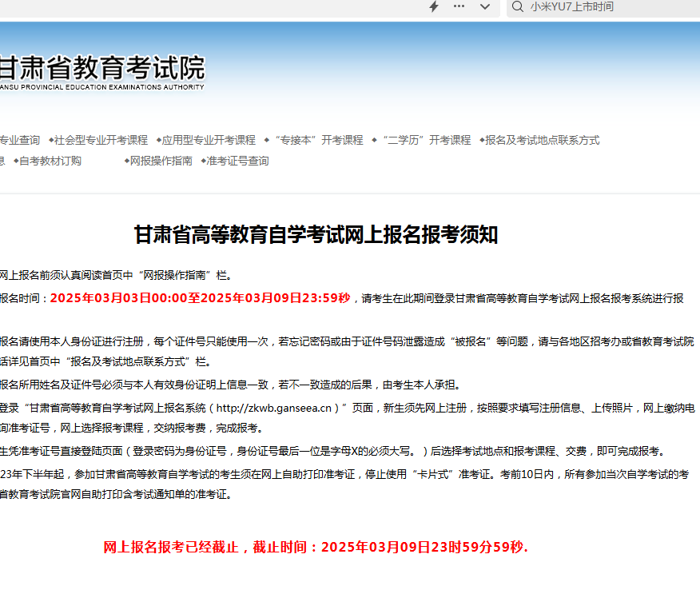Click the search box showing 小米YU7上市时间

(x=607, y=6)
